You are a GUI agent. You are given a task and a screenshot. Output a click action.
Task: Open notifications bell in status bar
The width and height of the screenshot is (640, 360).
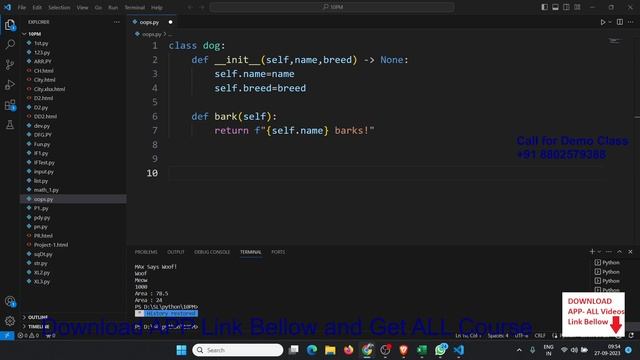click(631, 336)
